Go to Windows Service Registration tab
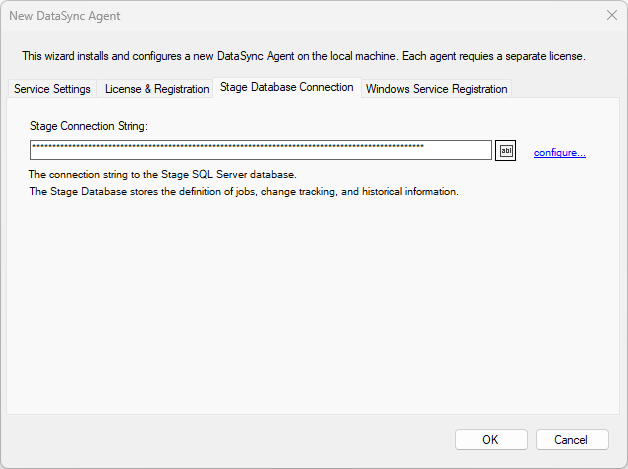This screenshot has width=628, height=469. click(x=436, y=89)
